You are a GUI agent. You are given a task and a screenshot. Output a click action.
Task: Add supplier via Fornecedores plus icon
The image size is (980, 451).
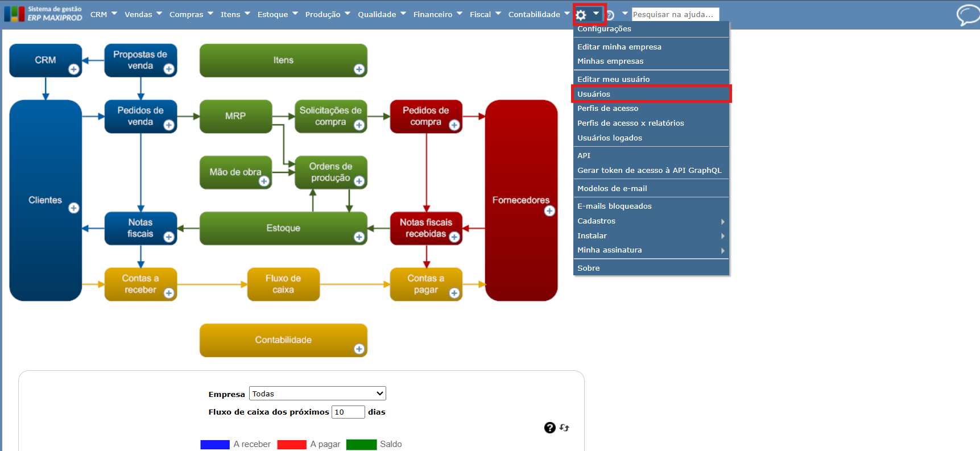(549, 211)
